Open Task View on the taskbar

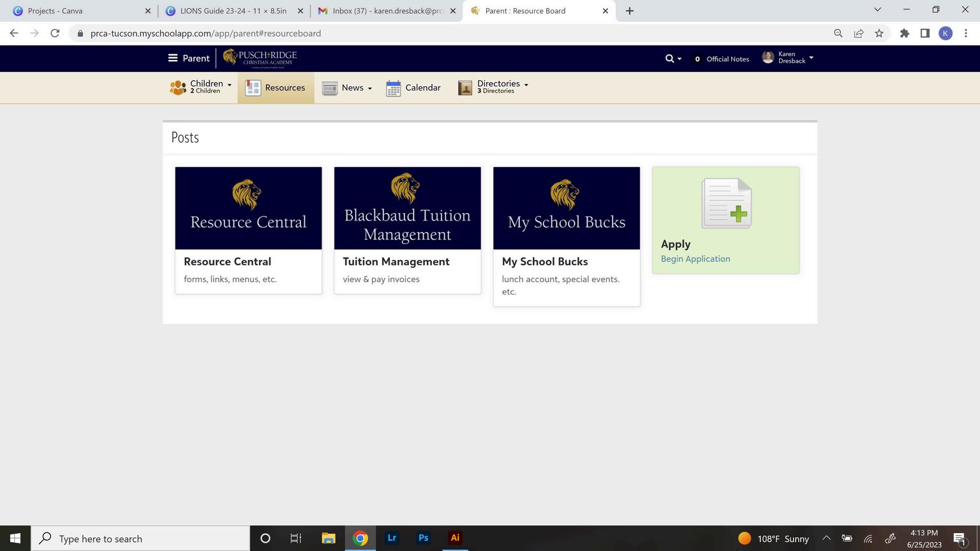pos(296,538)
